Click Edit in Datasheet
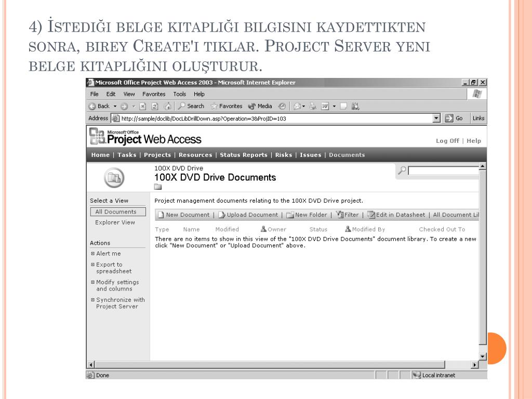The width and height of the screenshot is (532, 399). pyautogui.click(x=396, y=215)
